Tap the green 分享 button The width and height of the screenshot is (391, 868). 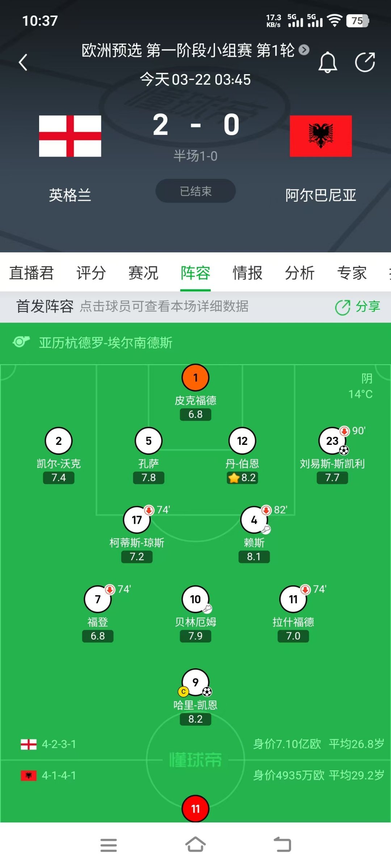point(358,307)
